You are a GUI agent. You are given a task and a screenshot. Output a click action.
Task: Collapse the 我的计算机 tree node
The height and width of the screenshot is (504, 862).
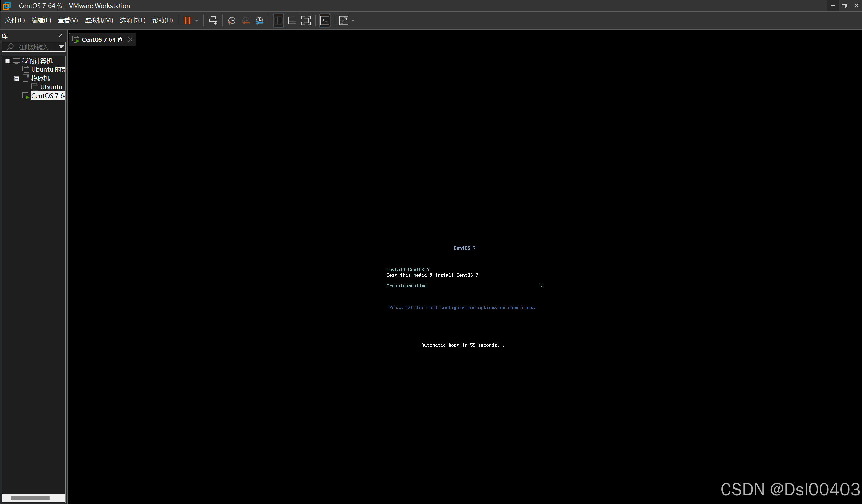[7, 61]
